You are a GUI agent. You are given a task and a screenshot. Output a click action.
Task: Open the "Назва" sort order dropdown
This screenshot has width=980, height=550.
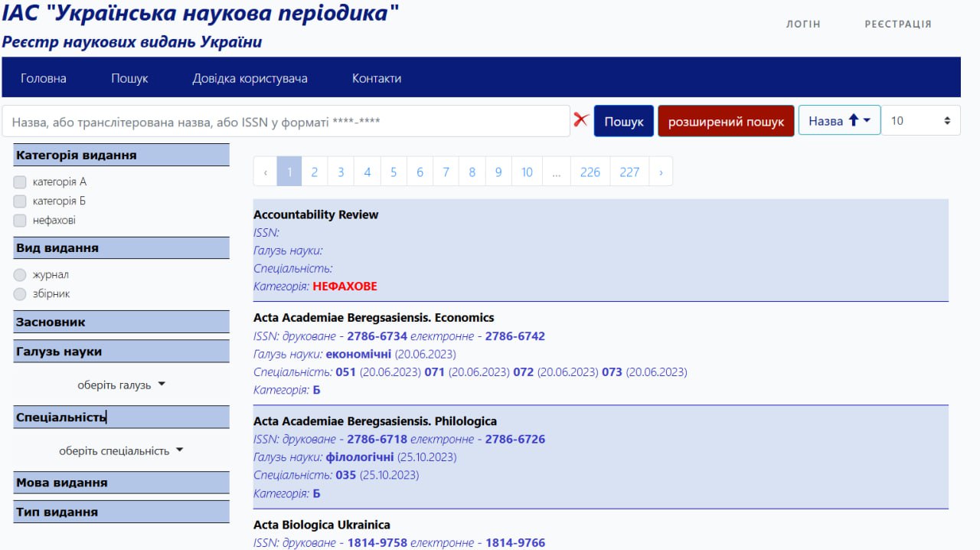click(x=839, y=121)
